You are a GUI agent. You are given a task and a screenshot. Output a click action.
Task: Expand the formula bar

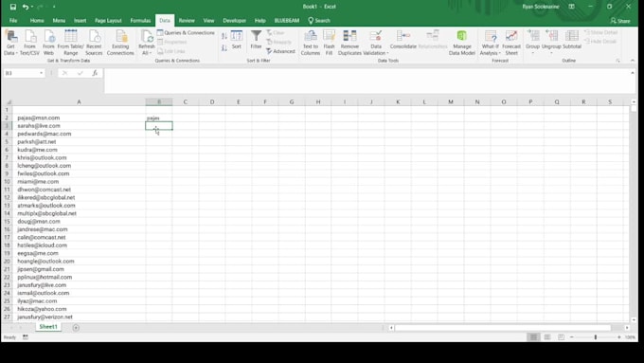pos(633,73)
